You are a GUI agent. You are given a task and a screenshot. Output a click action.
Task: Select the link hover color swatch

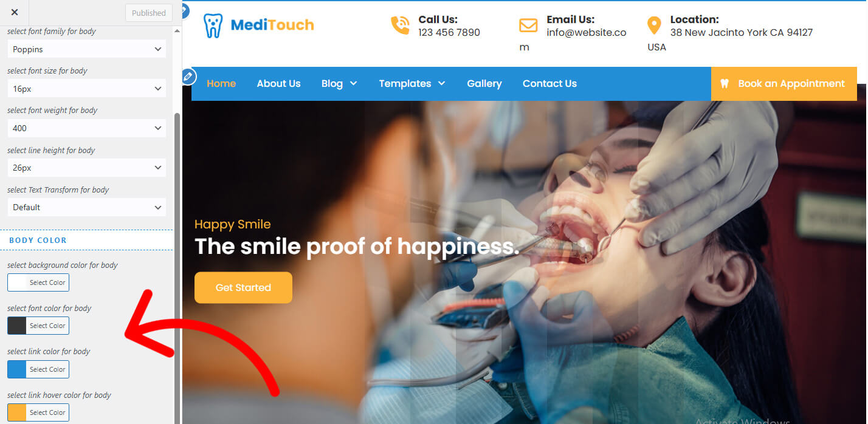17,412
